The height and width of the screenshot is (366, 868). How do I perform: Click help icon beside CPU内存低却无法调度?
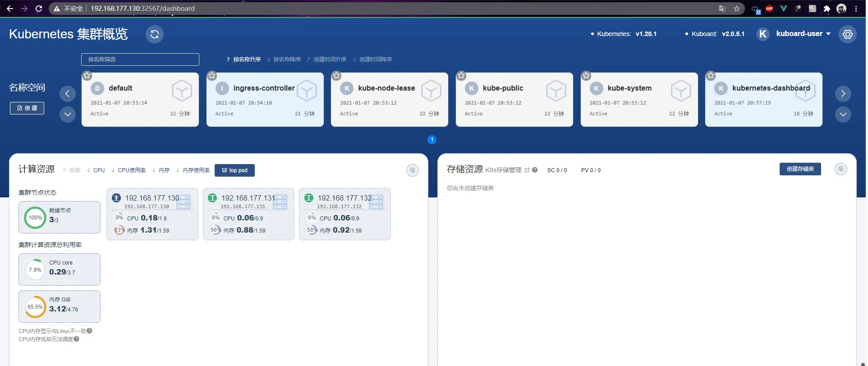pyautogui.click(x=77, y=339)
